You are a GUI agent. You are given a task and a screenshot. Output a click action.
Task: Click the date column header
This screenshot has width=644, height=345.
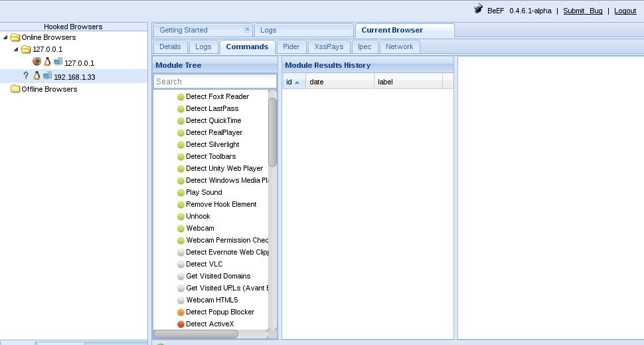340,82
